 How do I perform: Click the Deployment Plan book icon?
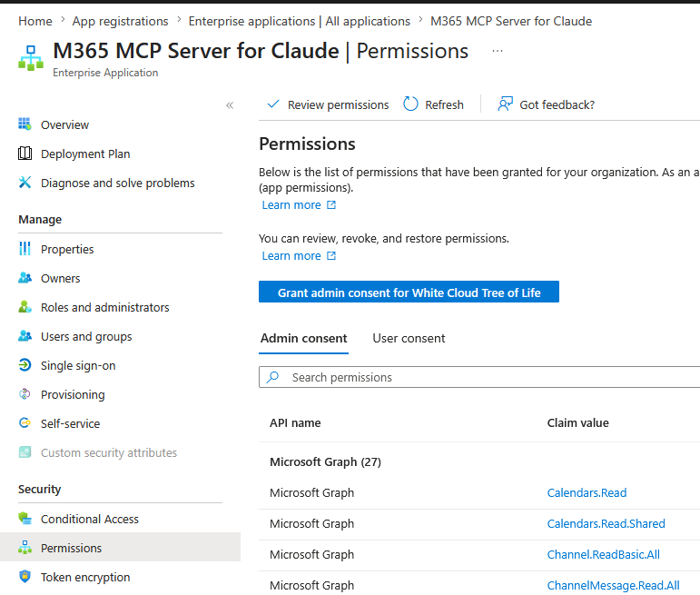point(25,154)
